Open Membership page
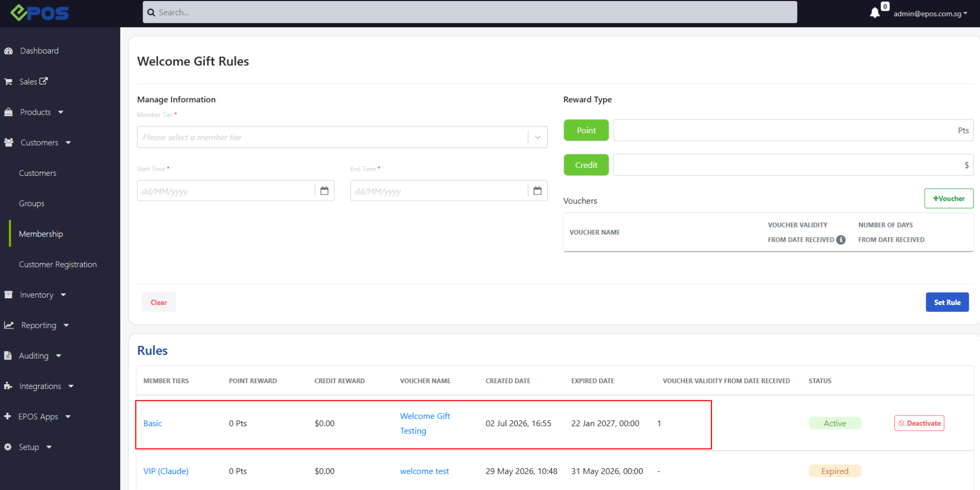980x490 pixels. tap(41, 234)
